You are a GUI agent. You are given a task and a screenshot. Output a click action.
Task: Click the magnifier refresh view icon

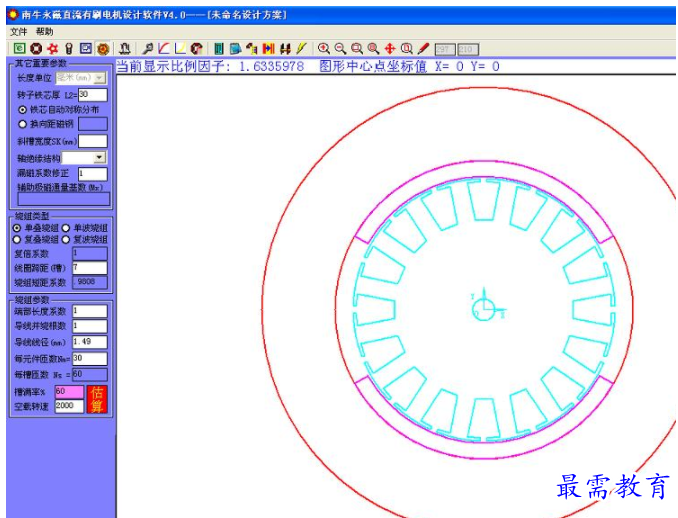pyautogui.click(x=406, y=48)
